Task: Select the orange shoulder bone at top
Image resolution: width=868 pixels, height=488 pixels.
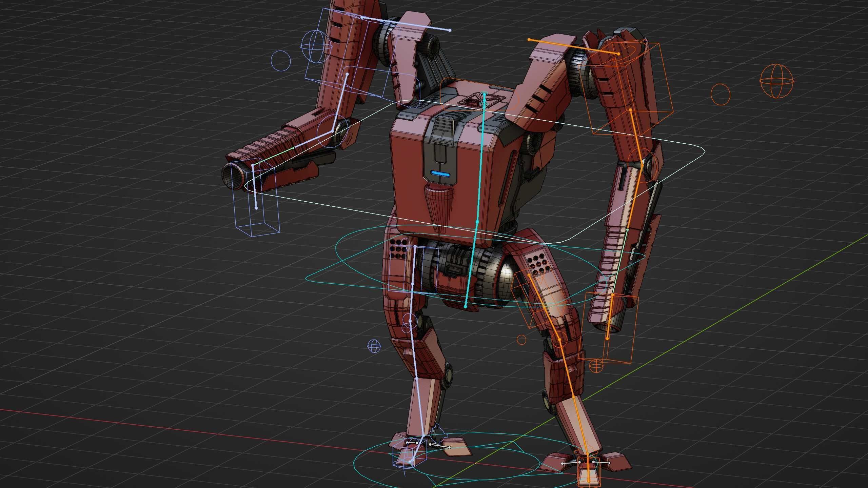Action: pyautogui.click(x=574, y=47)
